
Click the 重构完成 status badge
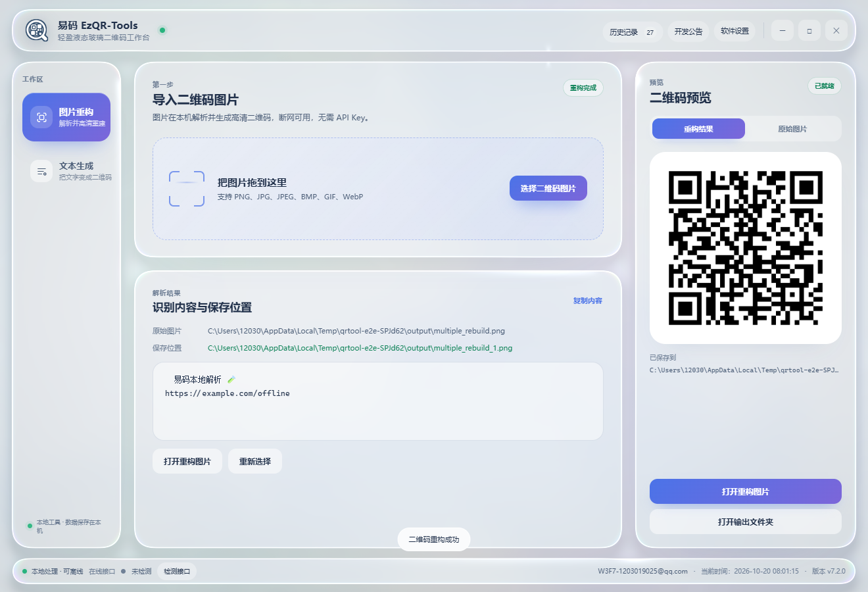(583, 88)
